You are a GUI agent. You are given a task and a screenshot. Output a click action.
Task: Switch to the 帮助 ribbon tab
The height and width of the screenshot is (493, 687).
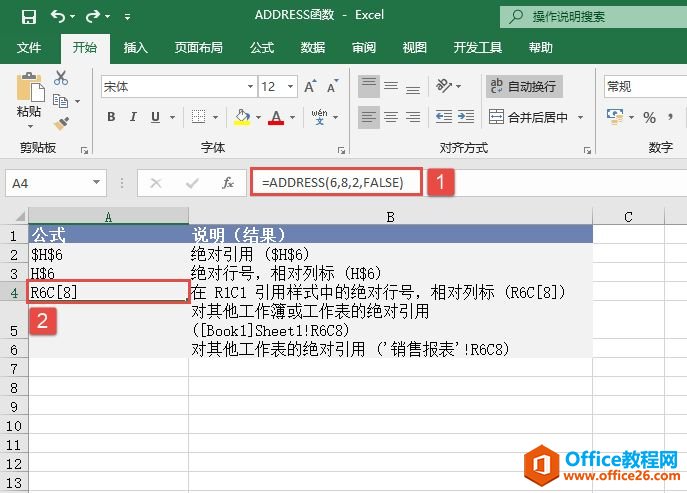click(x=540, y=47)
